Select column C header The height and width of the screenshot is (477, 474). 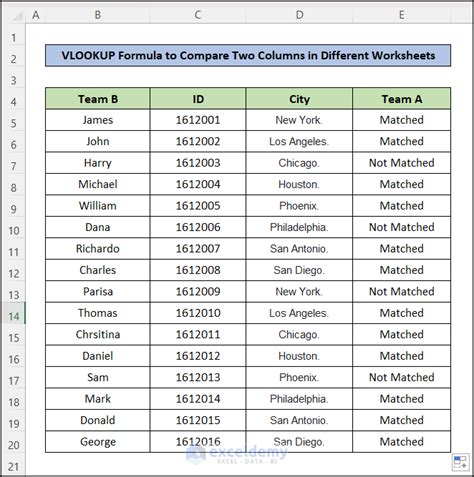tap(198, 15)
